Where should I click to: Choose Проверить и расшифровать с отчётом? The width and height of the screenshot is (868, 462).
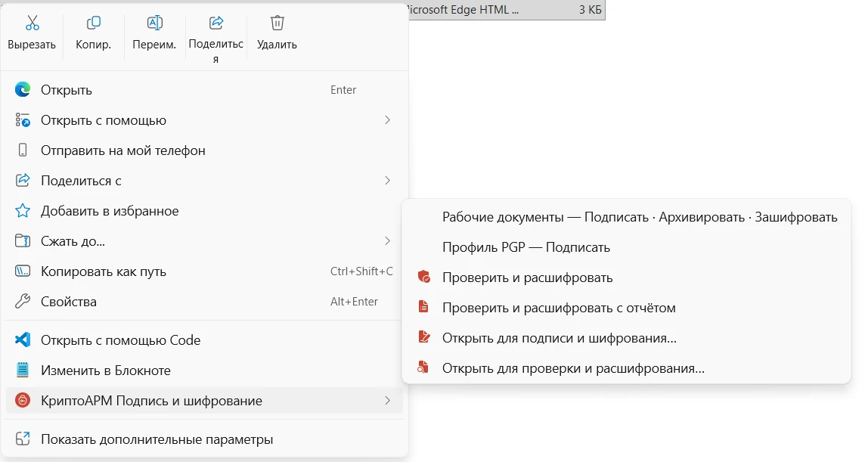coord(627,308)
